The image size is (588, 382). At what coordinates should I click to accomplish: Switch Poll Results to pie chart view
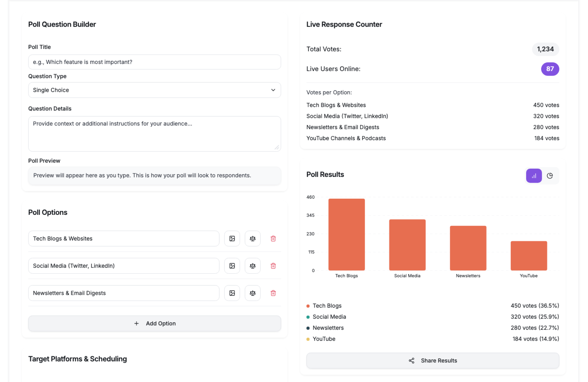click(550, 176)
